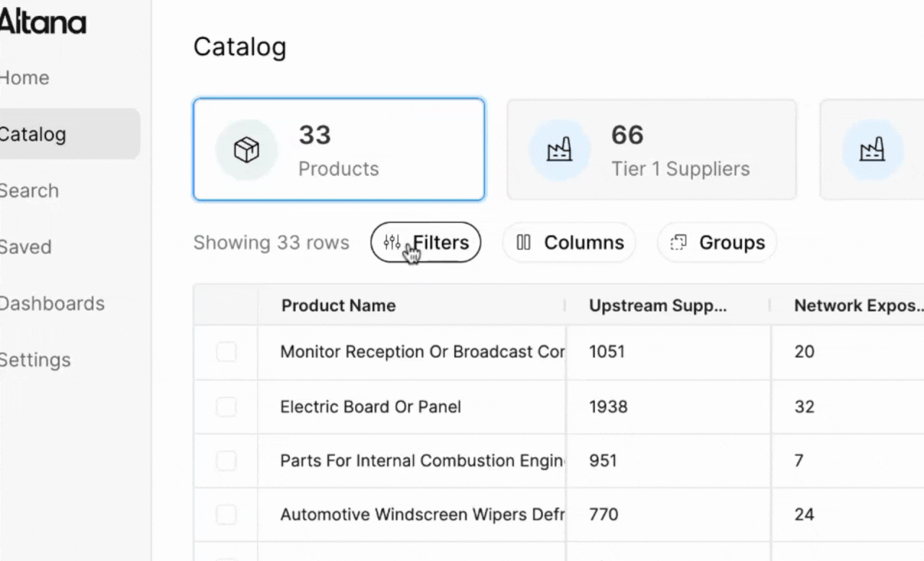Select checkbox for Parts For Internal Combustion Engine
The image size is (924, 561).
click(227, 461)
